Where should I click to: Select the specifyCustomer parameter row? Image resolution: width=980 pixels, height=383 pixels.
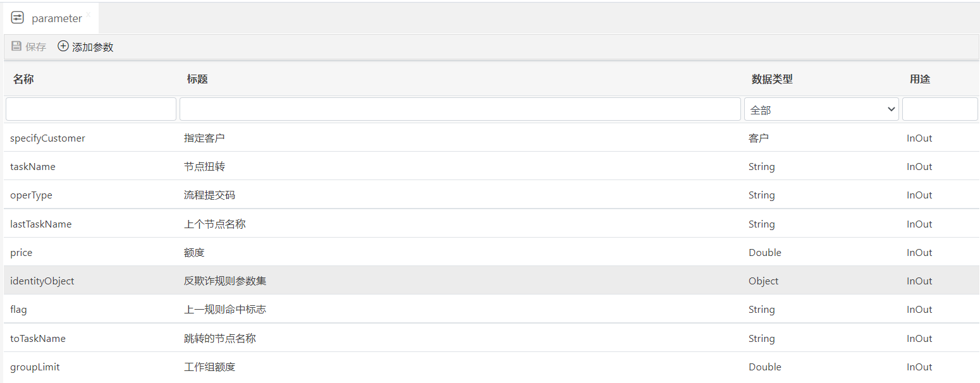click(47, 138)
